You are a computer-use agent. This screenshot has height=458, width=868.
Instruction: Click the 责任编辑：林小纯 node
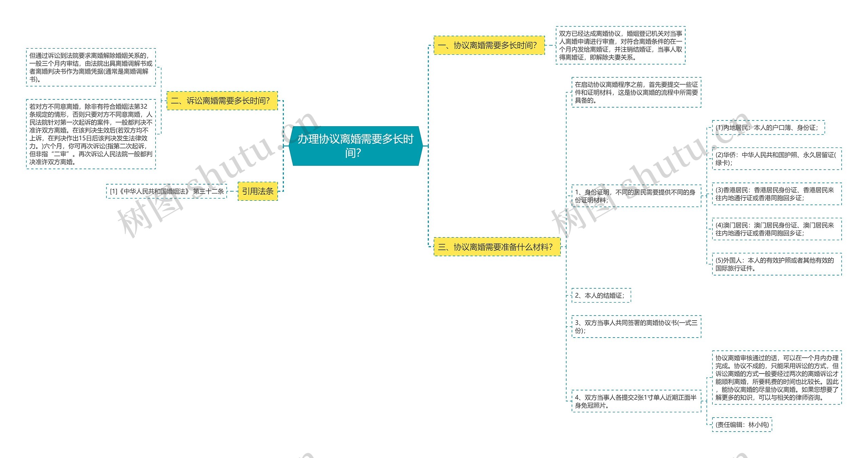742,424
